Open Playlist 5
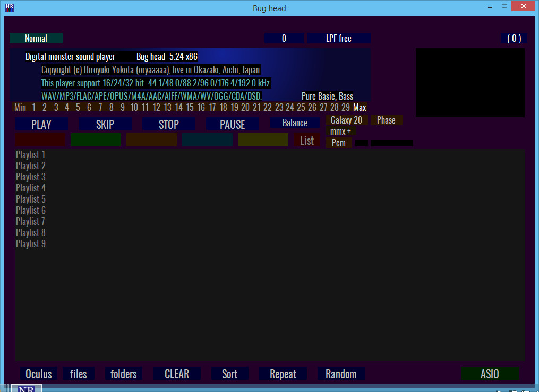This screenshot has width=539, height=392. coord(30,199)
